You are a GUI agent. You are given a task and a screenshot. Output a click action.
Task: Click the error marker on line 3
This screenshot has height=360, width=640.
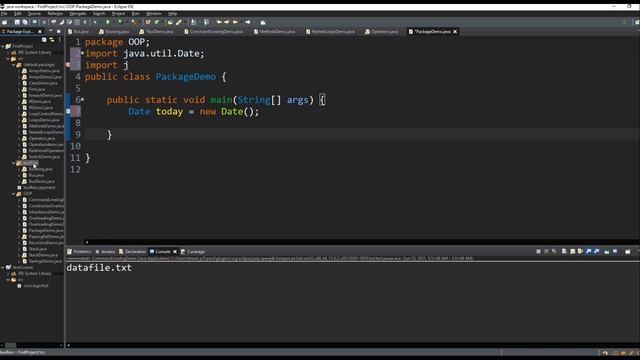point(68,65)
